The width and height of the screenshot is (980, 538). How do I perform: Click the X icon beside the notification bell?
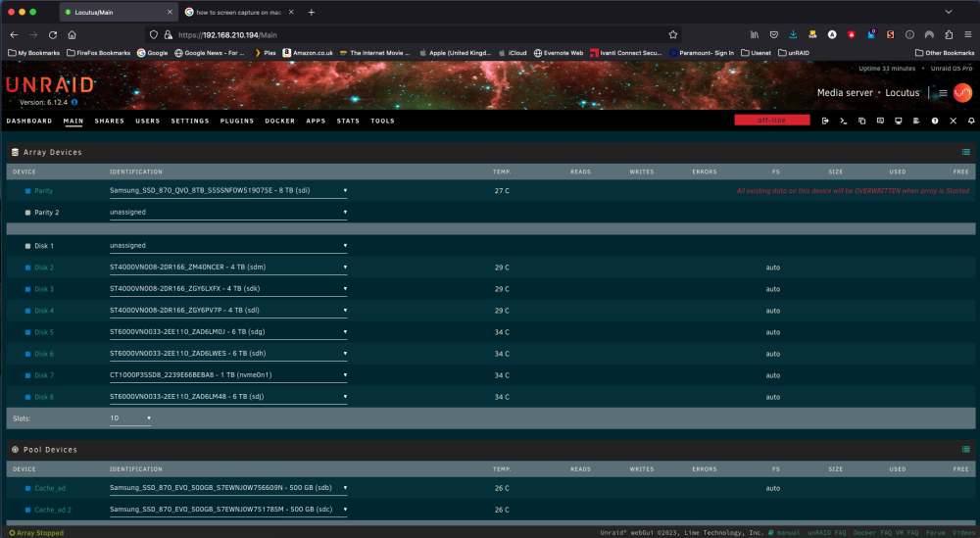point(954,121)
